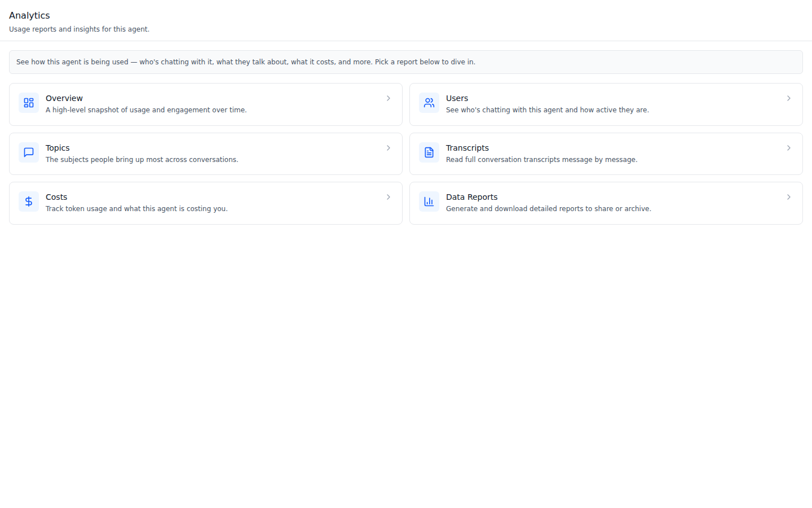This screenshot has width=812, height=508.
Task: Click 'The subjects people bring up most' description
Action: [x=142, y=160]
